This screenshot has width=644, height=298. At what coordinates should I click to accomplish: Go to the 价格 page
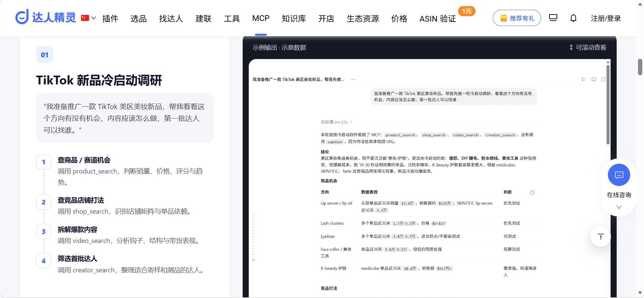click(x=399, y=19)
